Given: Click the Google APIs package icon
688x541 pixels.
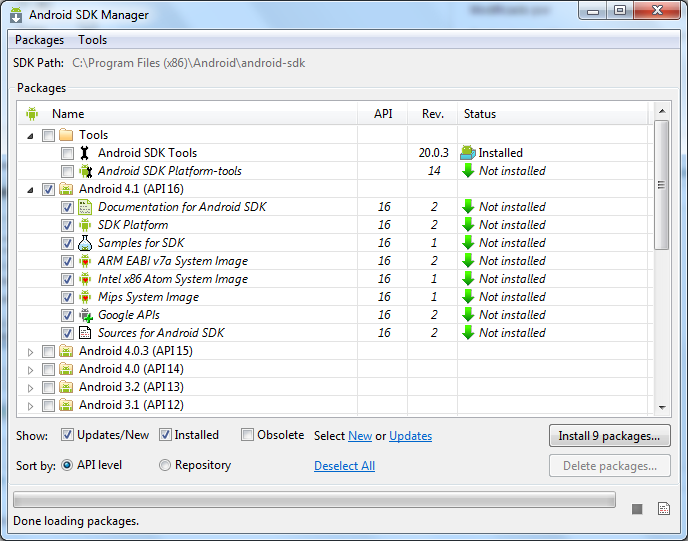Looking at the screenshot, I should click(x=85, y=315).
